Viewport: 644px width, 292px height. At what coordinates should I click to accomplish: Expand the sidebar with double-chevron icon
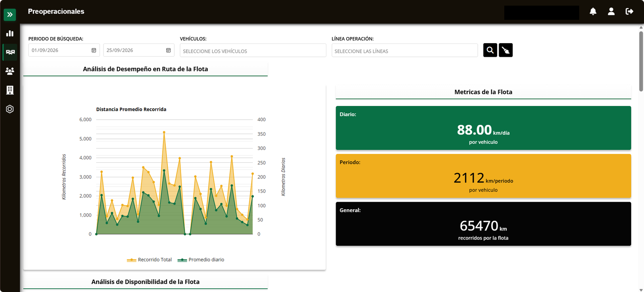[10, 14]
